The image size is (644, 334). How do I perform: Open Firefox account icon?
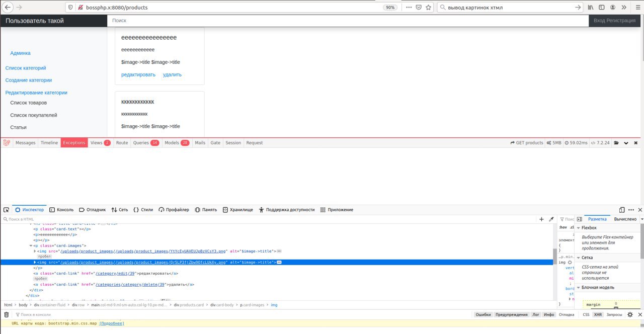[x=613, y=8]
